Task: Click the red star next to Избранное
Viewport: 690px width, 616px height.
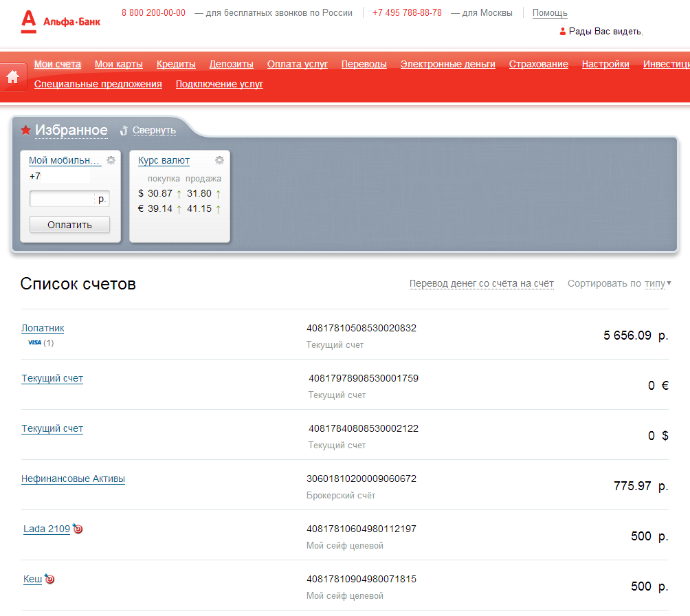Action: [x=26, y=131]
